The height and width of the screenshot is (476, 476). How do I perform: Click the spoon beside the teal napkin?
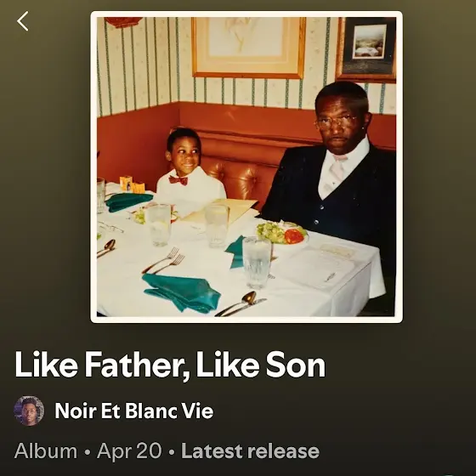pyautogui.click(x=240, y=302)
